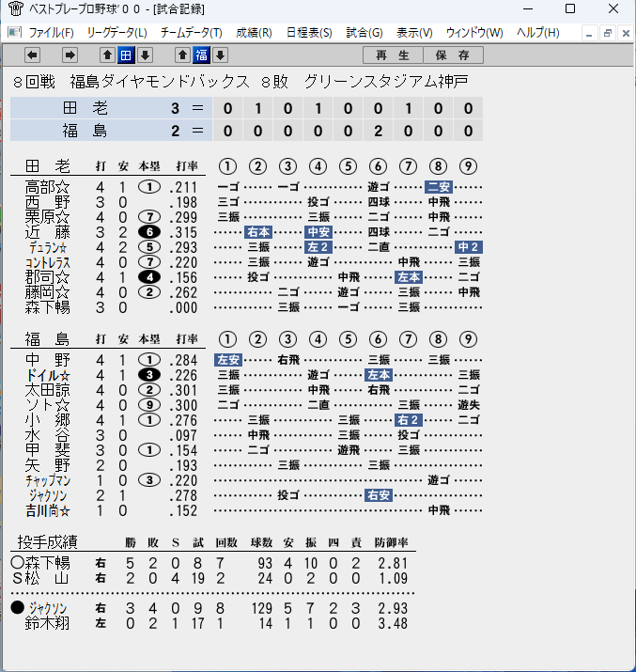Select batter コントレラス in 田老 lineup
Viewport: 636px width, 672px height.
[x=47, y=262]
